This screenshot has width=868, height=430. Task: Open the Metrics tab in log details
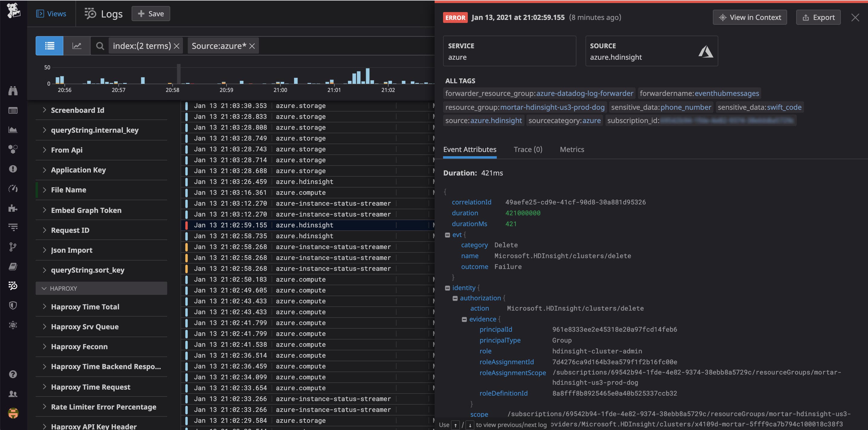[x=572, y=149]
